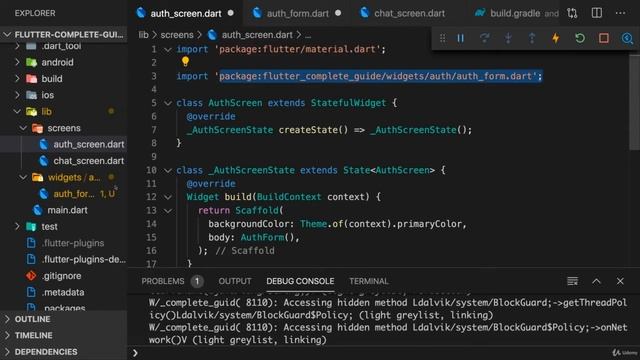Click the debug Step Over icon

[484, 38]
